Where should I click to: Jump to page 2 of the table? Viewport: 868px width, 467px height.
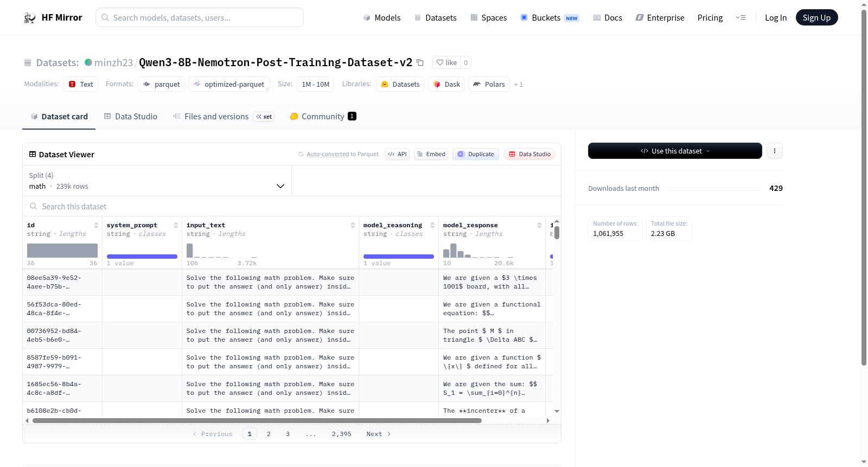pos(269,434)
